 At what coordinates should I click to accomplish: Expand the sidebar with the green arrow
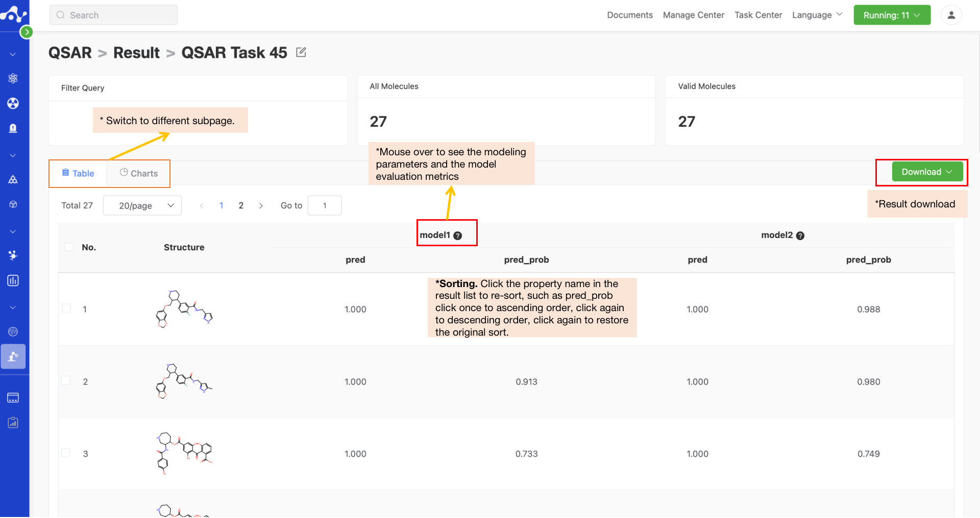(x=27, y=32)
